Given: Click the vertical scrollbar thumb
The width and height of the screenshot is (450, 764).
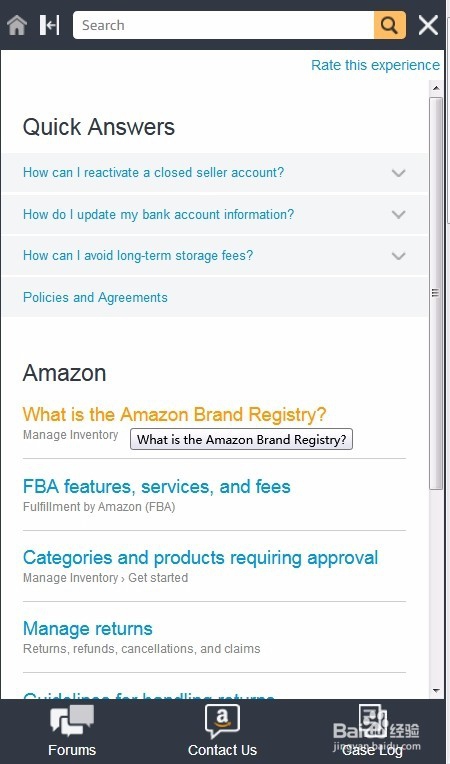Looking at the screenshot, I should click(x=436, y=293).
